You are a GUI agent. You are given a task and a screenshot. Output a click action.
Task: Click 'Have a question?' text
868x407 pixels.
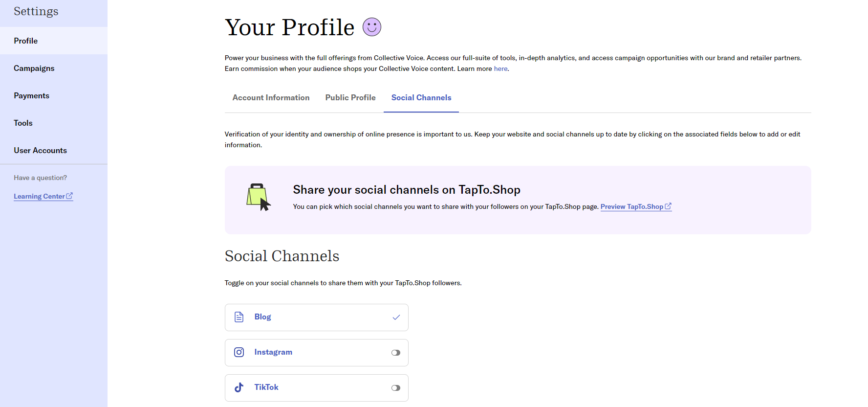click(40, 178)
